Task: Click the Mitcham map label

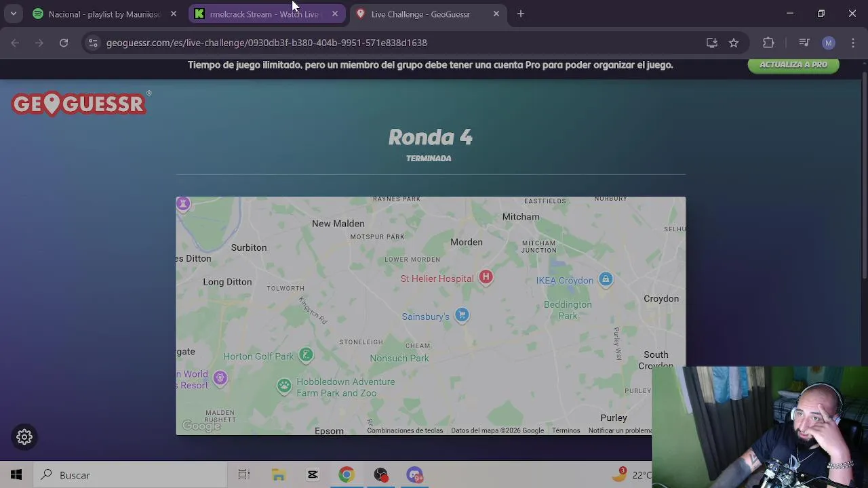Action: pyautogui.click(x=521, y=217)
